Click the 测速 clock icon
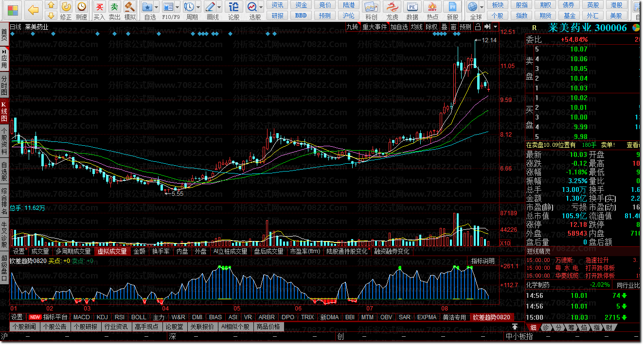Image resolution: width=644 pixels, height=345 pixels. point(82,7)
